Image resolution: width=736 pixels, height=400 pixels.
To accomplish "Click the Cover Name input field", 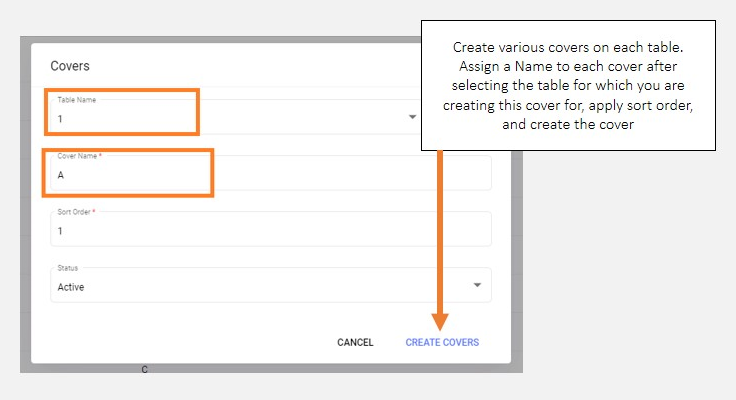I will point(270,174).
